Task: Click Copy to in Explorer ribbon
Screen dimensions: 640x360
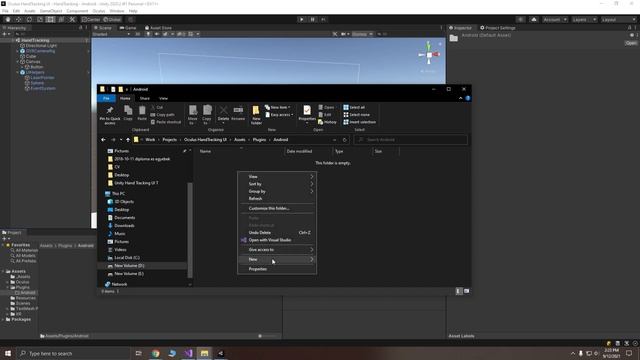Action: coord(207,114)
